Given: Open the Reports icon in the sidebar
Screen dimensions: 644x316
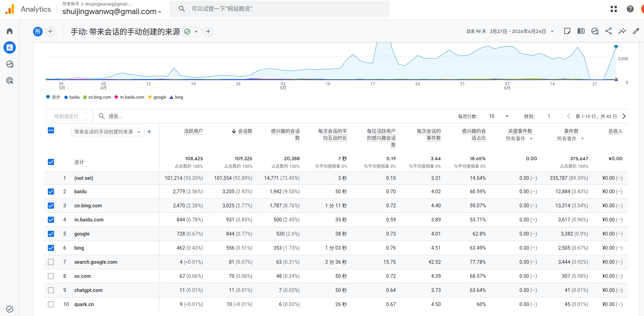Looking at the screenshot, I should (x=10, y=47).
